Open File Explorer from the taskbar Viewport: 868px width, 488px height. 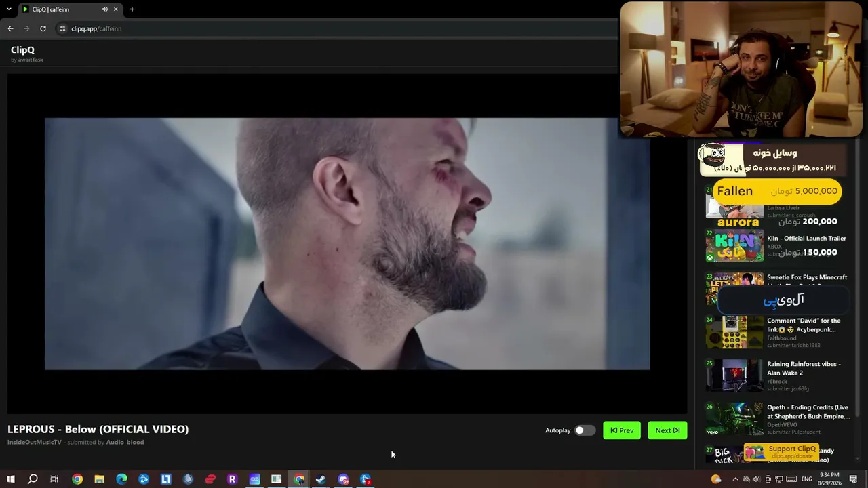(x=99, y=479)
